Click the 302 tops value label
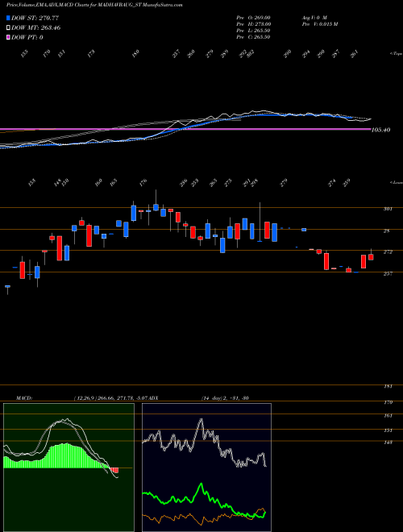The width and height of the screenshot is (403, 532). [251, 54]
